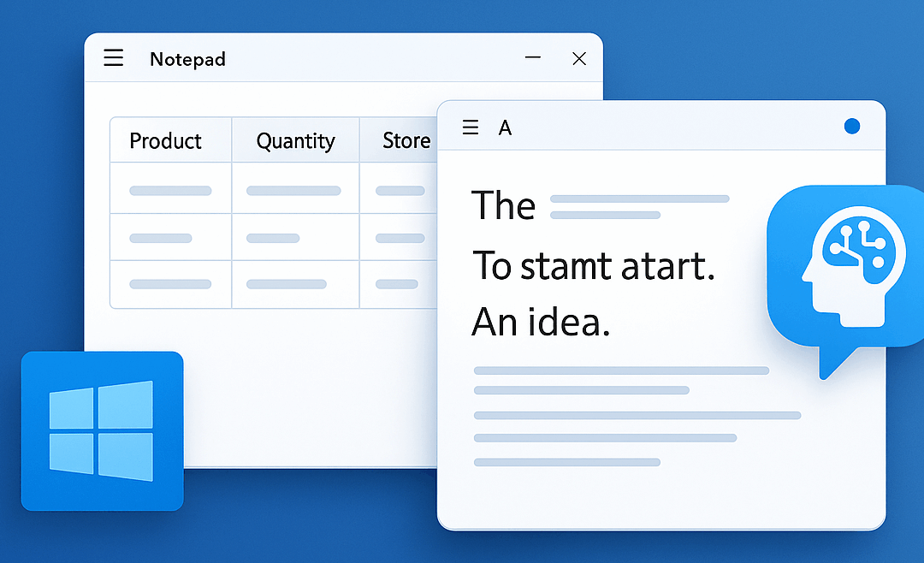Click the letter A font icon
Viewport: 924px width, 563px height.
tap(505, 128)
